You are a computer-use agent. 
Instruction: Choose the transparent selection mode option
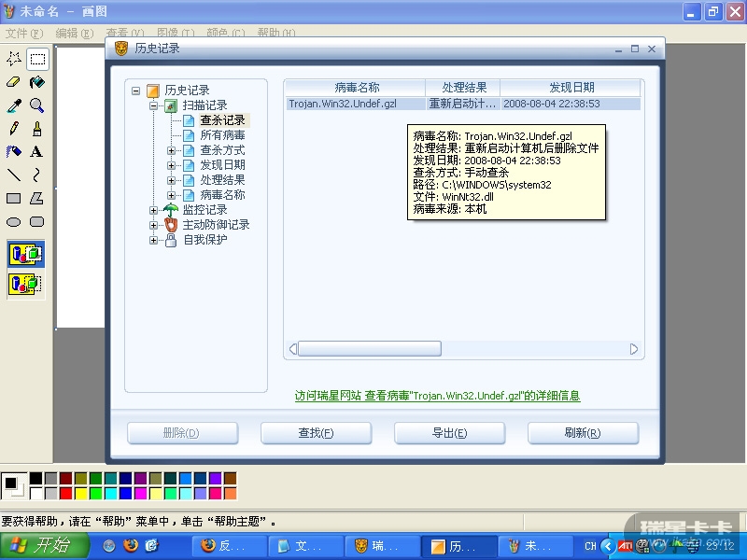26,284
